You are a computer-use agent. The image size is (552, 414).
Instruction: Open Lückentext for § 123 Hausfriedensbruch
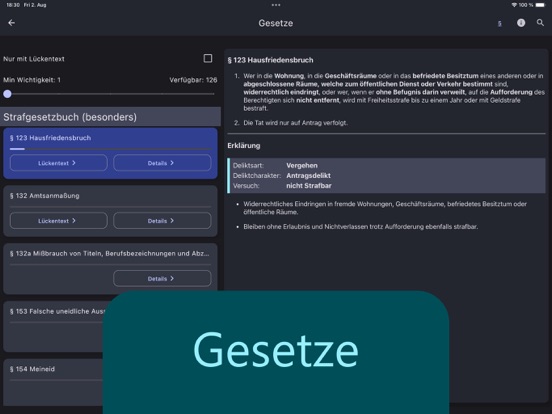coord(58,163)
